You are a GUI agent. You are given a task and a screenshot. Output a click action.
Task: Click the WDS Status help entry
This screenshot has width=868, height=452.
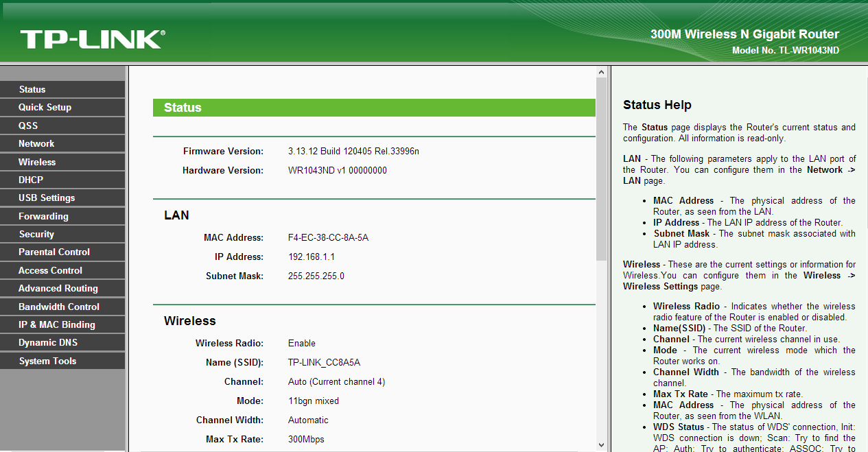(754, 438)
